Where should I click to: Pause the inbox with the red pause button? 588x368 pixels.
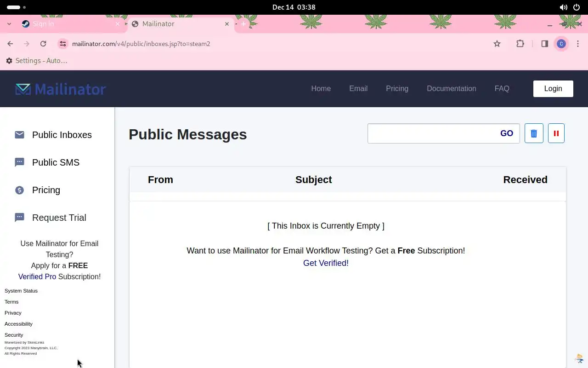pos(556,133)
